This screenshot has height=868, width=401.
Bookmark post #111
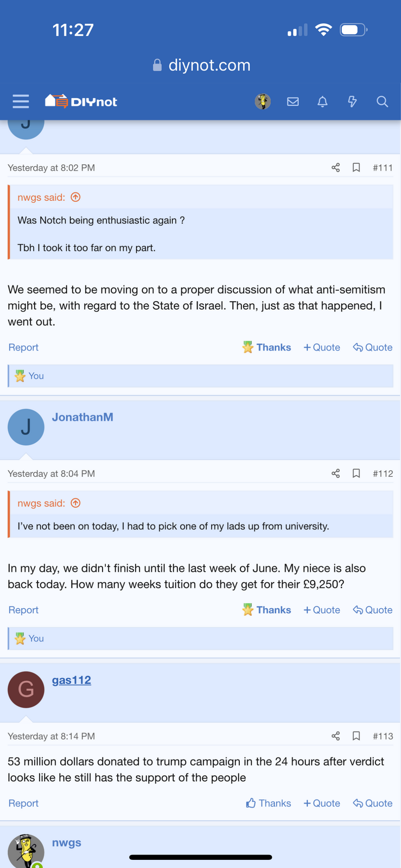(x=357, y=168)
